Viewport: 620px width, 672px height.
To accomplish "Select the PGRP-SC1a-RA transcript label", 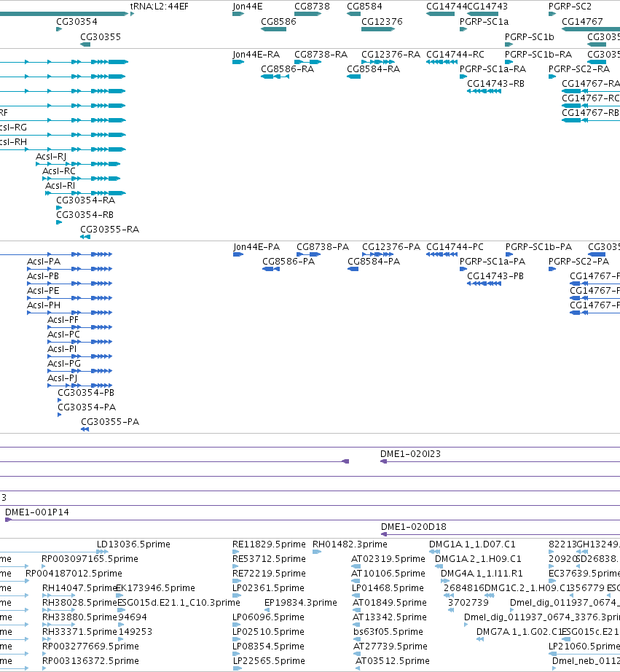I will (x=493, y=69).
